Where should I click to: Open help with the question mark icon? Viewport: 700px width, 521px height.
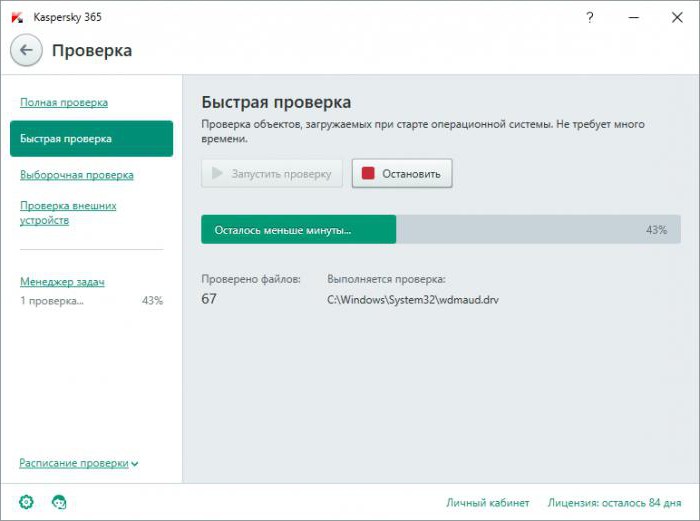[590, 17]
